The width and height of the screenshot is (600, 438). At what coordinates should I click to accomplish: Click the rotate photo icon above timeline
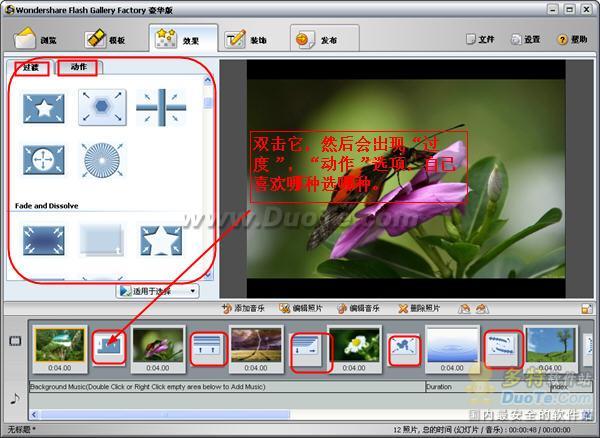coord(461,309)
